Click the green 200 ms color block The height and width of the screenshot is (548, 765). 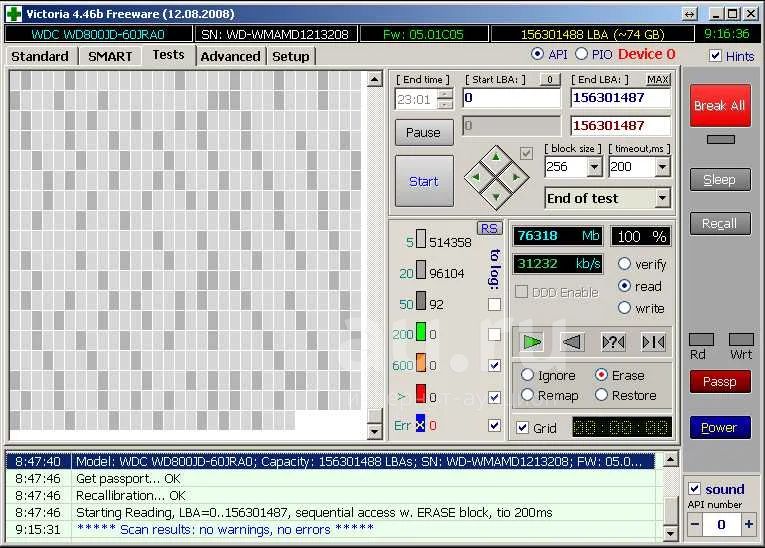(421, 332)
